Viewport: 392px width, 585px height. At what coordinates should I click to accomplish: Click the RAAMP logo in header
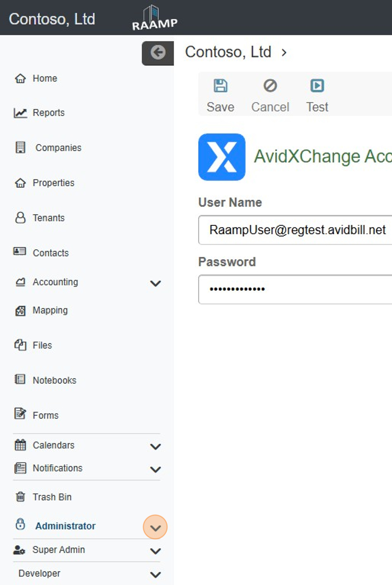[155, 18]
